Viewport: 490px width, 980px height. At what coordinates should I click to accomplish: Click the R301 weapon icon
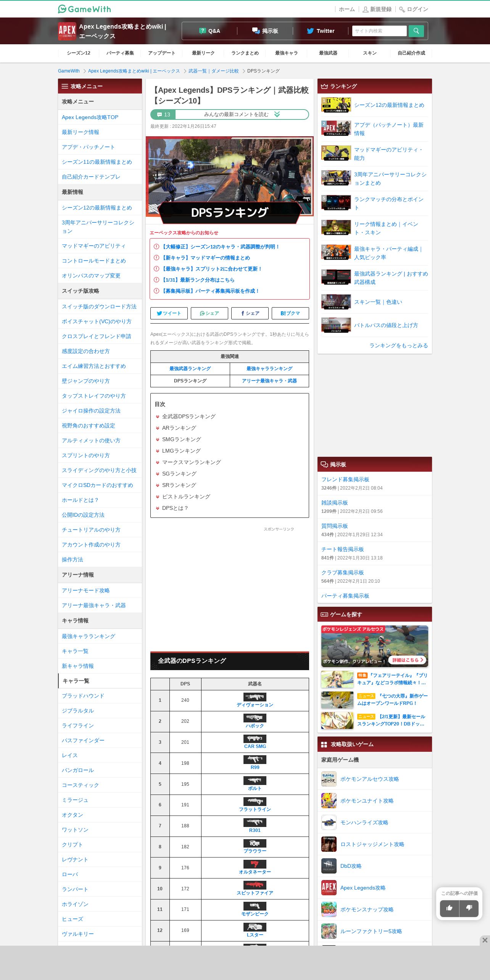click(255, 822)
